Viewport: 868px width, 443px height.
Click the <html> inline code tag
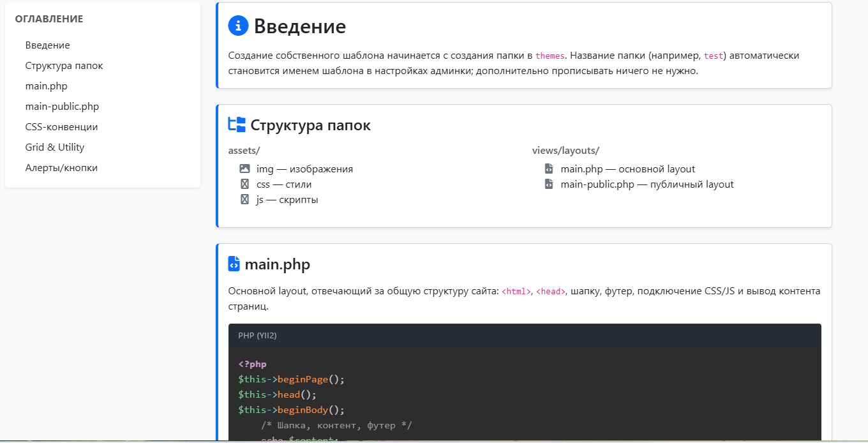pyautogui.click(x=516, y=292)
